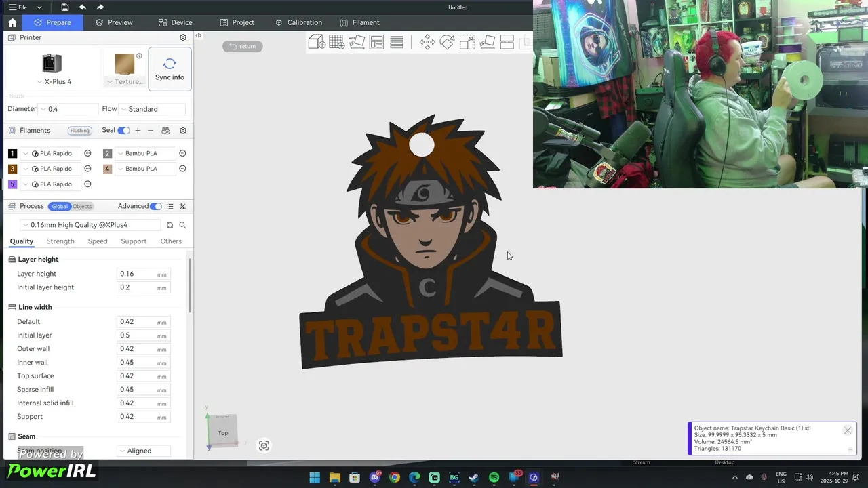The height and width of the screenshot is (488, 868).
Task: Click the Arrange all objects icon
Action: pyautogui.click(x=377, y=42)
